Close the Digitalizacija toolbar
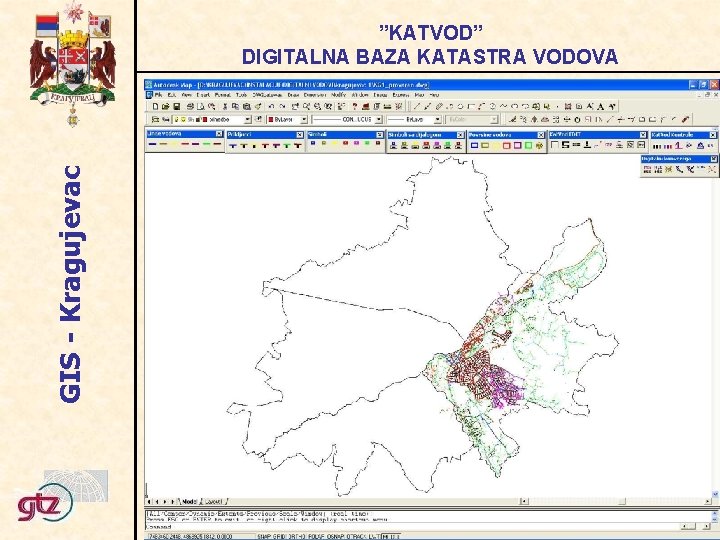720x540 pixels. tap(714, 159)
